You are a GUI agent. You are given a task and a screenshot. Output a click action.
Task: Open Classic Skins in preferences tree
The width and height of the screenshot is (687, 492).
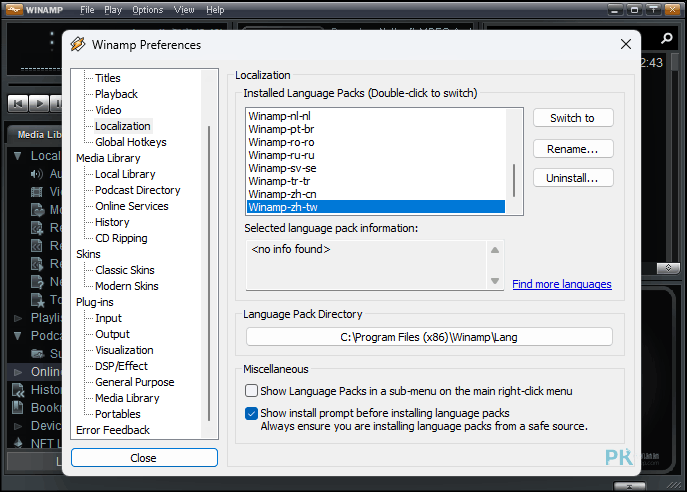pyautogui.click(x=125, y=270)
